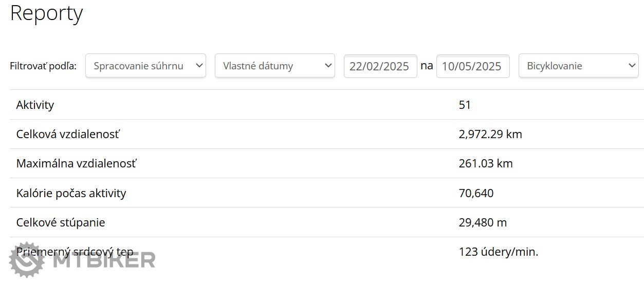Expand the Vlastné dátumy date range dropdown
644x285 pixels.
pyautogui.click(x=275, y=66)
